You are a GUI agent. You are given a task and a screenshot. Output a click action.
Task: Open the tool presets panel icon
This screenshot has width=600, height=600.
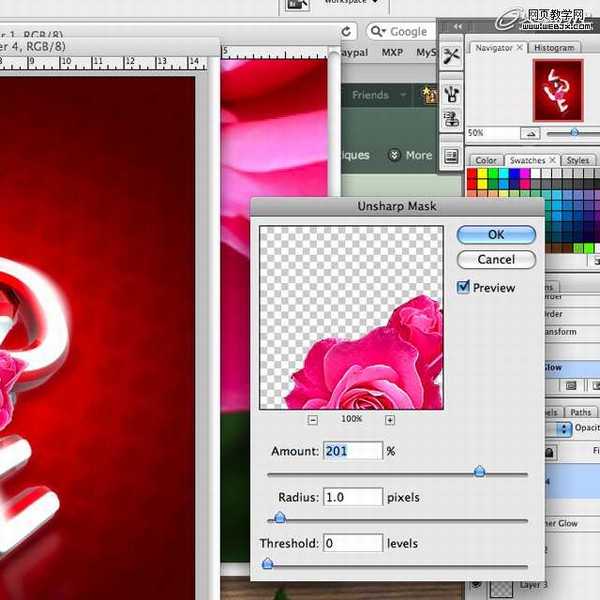coord(452,56)
